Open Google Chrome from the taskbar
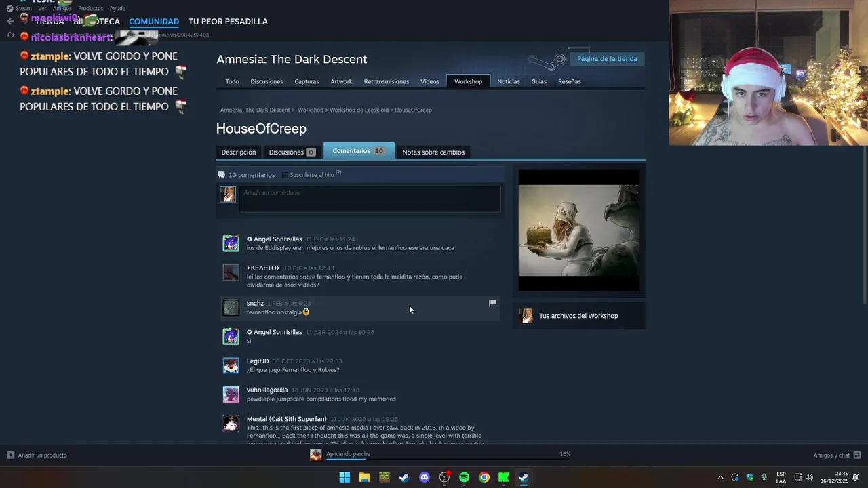This screenshot has height=488, width=868. point(484,477)
